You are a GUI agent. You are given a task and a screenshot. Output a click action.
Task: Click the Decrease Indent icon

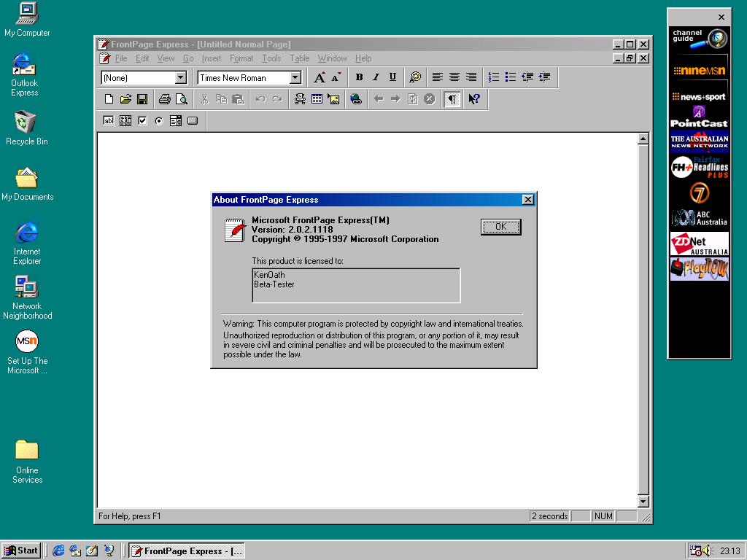point(527,77)
